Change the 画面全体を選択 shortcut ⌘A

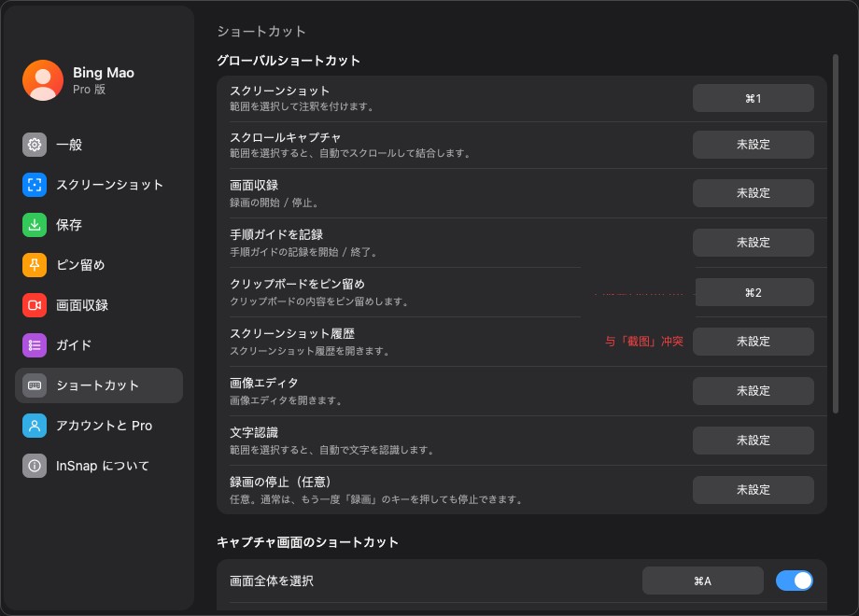[x=703, y=581]
